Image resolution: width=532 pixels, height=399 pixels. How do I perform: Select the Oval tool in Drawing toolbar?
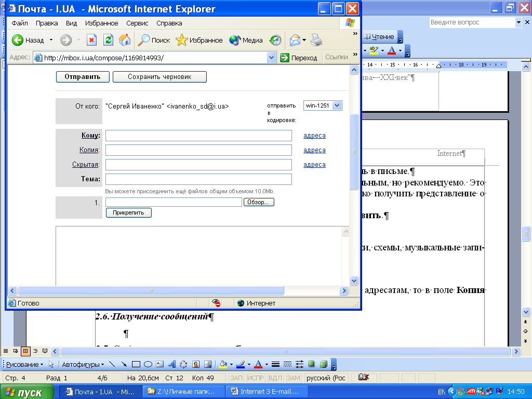[x=148, y=364]
